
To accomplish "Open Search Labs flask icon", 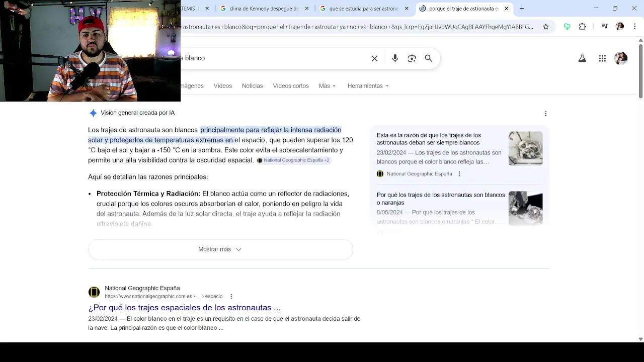I will coord(582,58).
